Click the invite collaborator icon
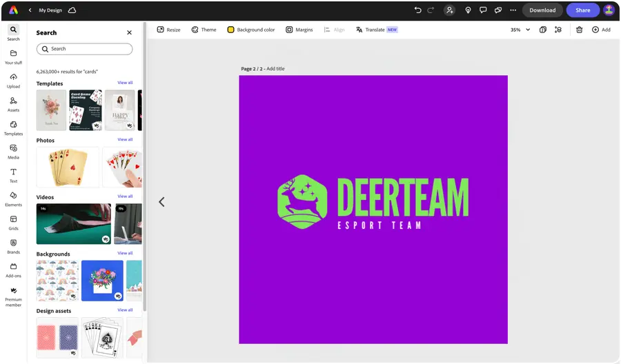This screenshot has width=621, height=364. click(x=449, y=10)
